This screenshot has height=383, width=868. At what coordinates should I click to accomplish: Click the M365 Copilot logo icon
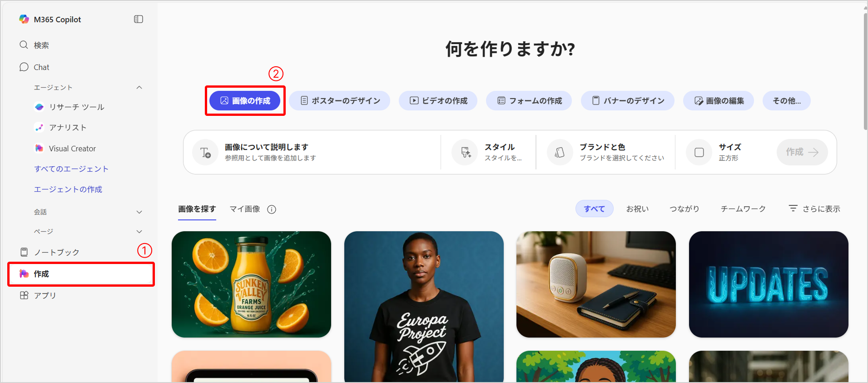point(24,19)
